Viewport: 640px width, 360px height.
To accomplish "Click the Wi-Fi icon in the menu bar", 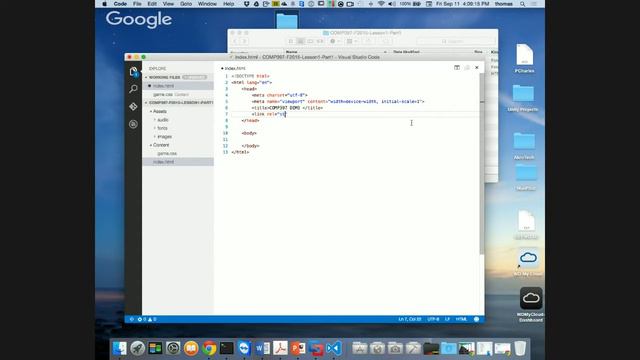I will pos(381,4).
